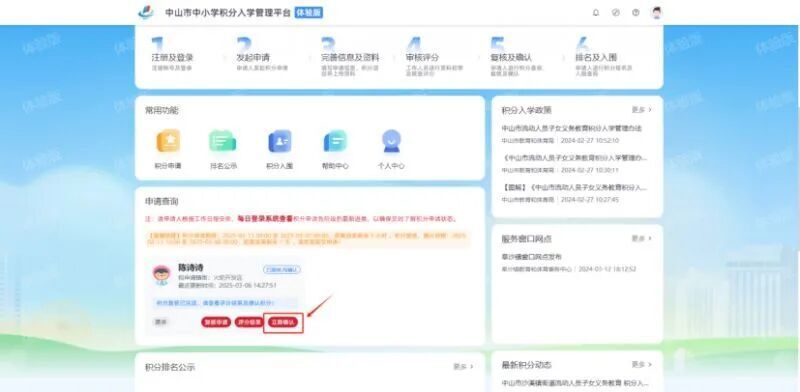Click applicant name 陈诗诗
Viewport: 800px width, 392px height.
tap(190, 267)
